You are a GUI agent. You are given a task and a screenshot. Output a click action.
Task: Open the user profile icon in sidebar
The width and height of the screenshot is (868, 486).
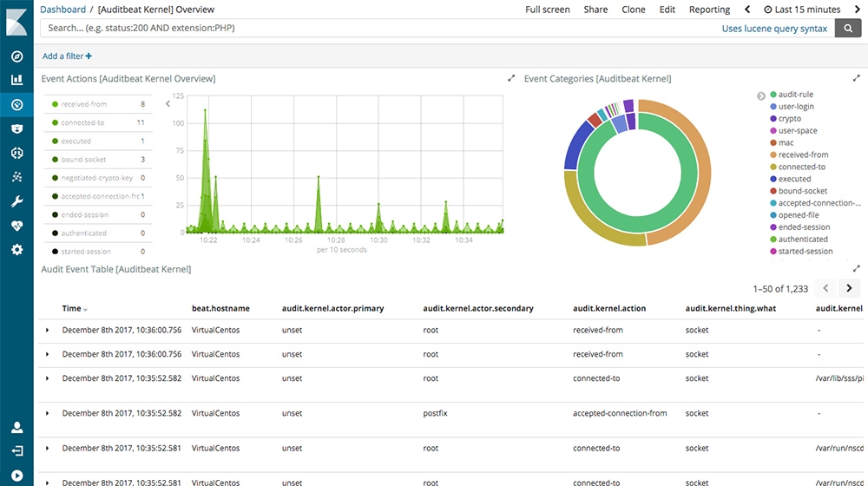(17, 427)
